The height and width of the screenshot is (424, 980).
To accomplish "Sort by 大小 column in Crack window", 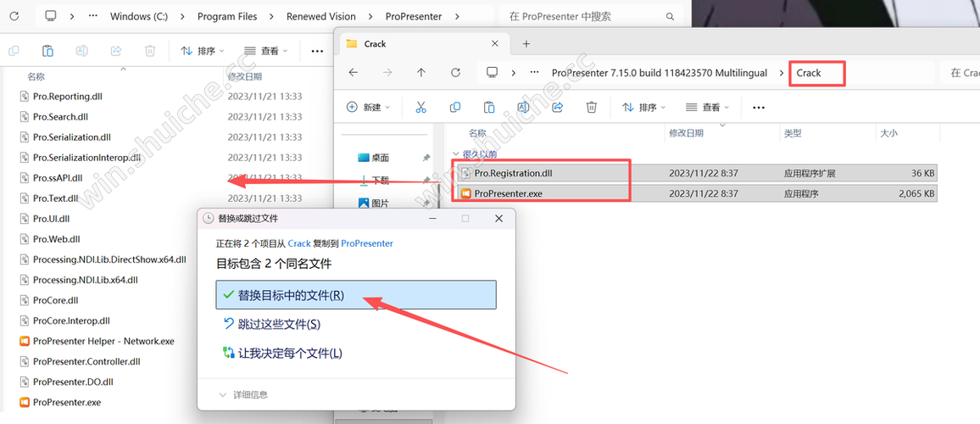I will coord(888,133).
